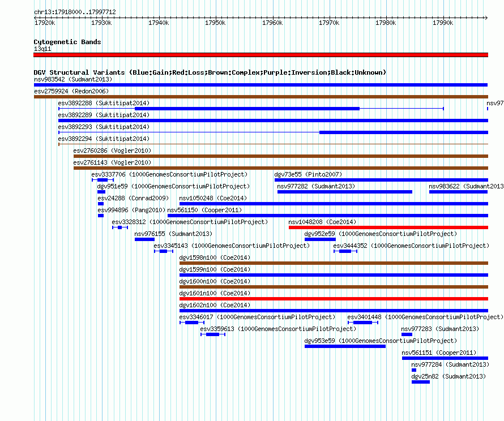The height and width of the screenshot is (421, 504).
Task: Click the 17980k ruler tick label
Action: pos(386,23)
